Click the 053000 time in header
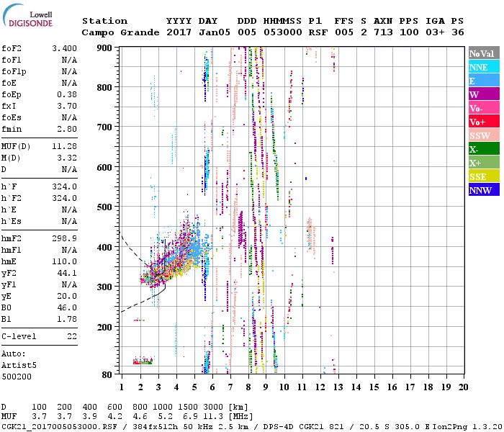This screenshot has height=432, width=504. coord(283,32)
